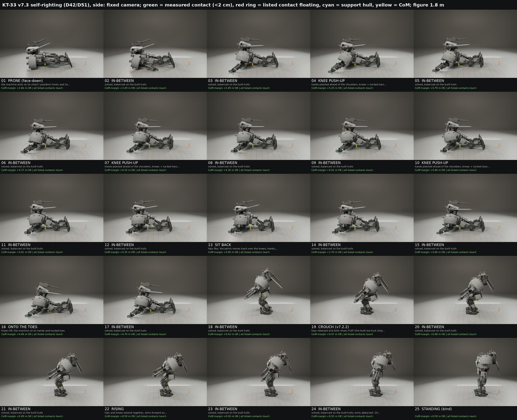Screen dimensions: 517x420
Task: Click the description 'hips flex, the pelvis moves back over the knees'
Action: click(x=243, y=248)
